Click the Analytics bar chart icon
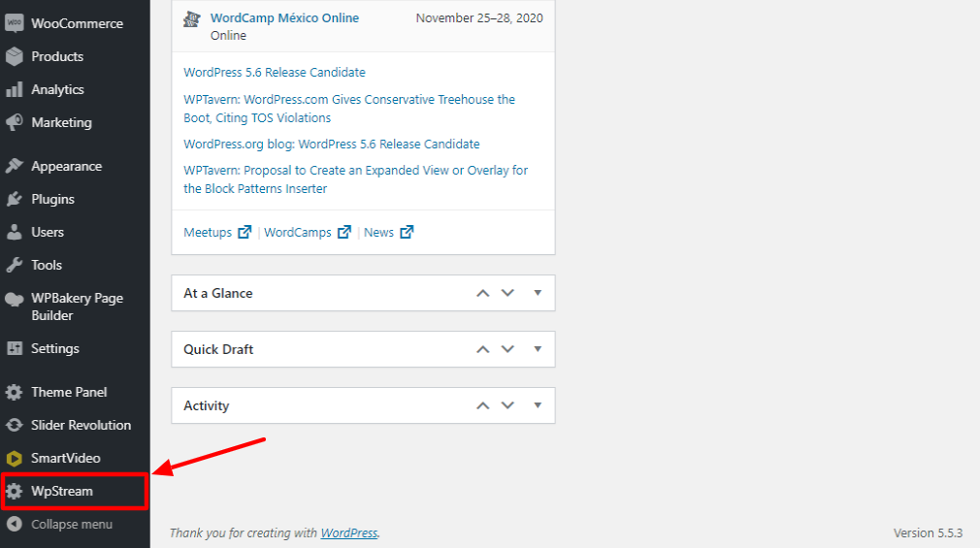 [14, 89]
